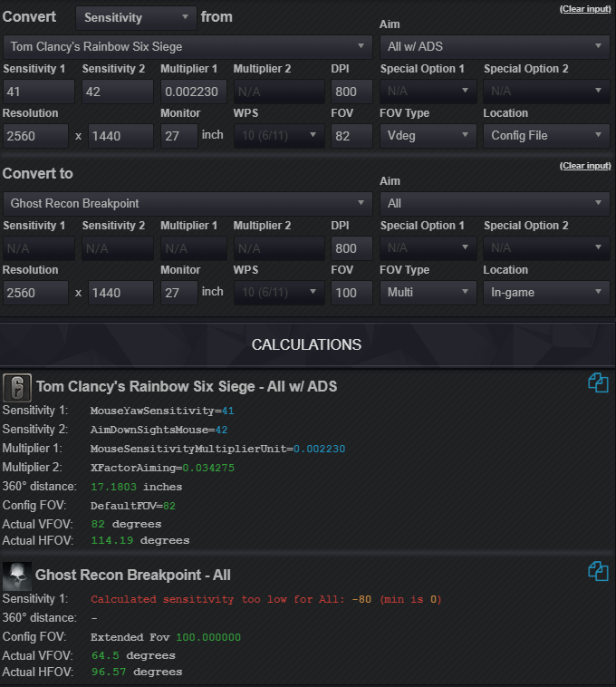
Task: Open target Special Option 1 dropdown
Action: (428, 248)
